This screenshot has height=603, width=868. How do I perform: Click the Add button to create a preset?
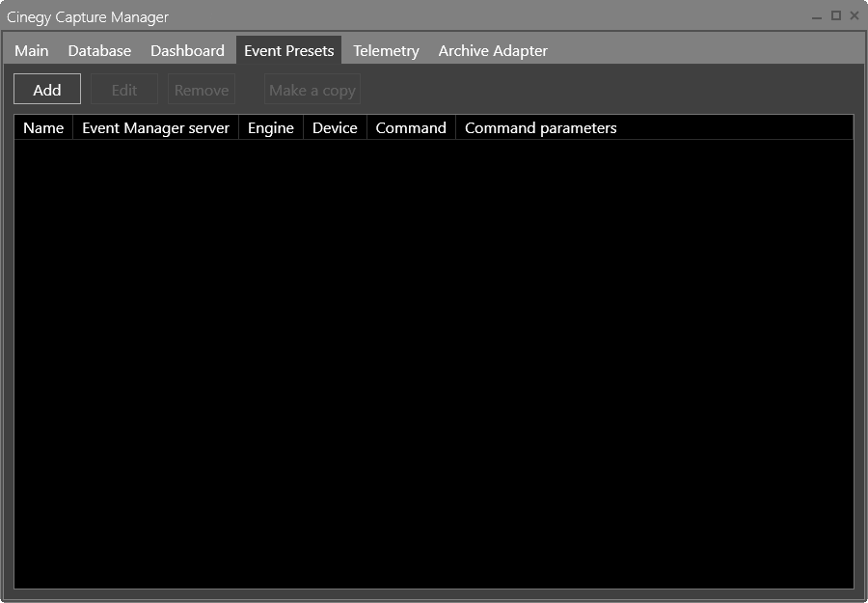coord(46,89)
